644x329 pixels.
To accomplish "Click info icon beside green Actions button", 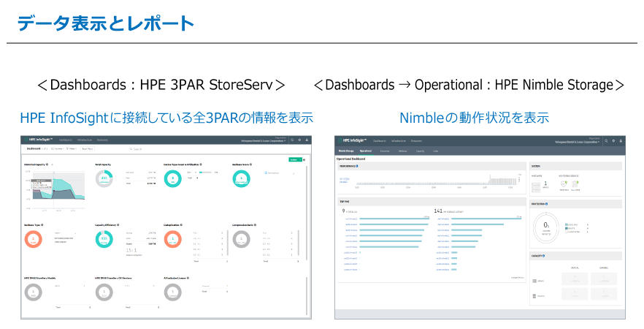I will pos(304,159).
